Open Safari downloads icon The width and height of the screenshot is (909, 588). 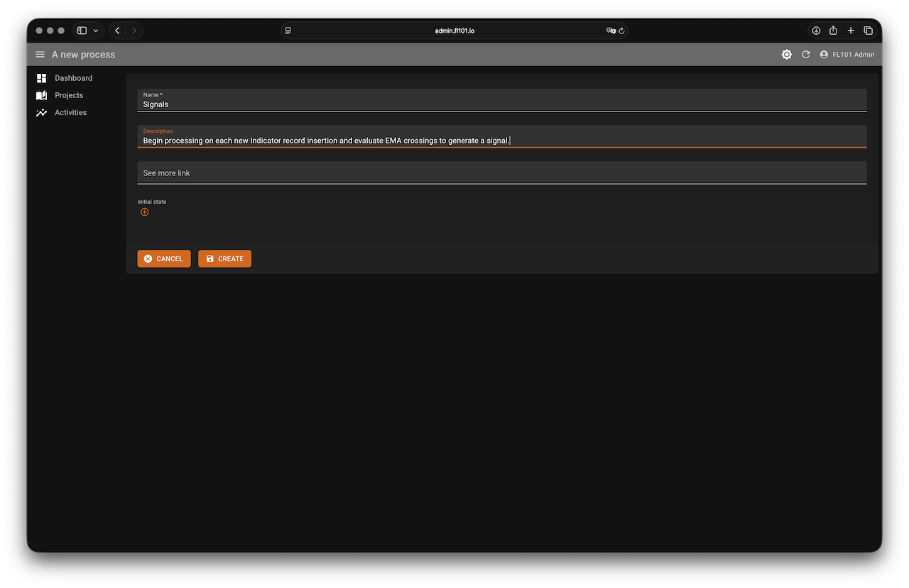[x=816, y=31]
